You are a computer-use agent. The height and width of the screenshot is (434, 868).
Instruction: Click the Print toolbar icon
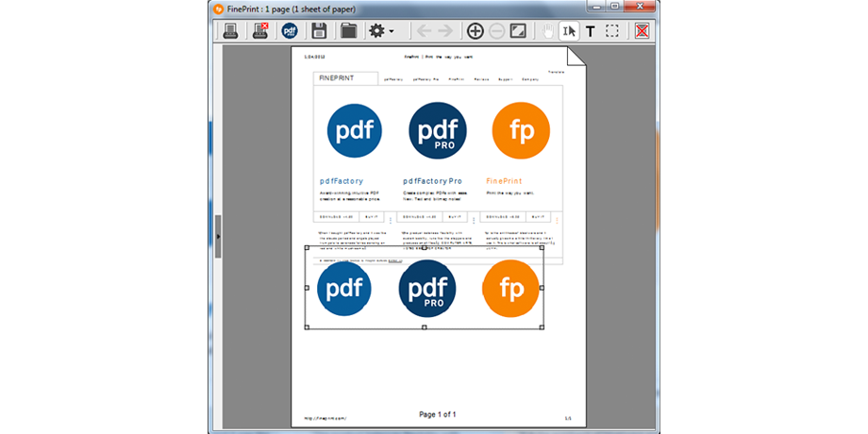click(230, 31)
